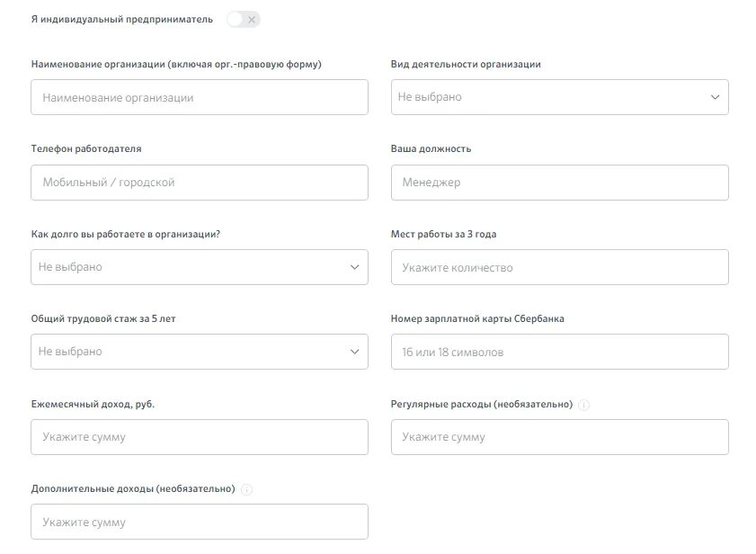The image size is (756, 554).
Task: Click chevron arrow in Вид деятельности field
Action: (716, 97)
